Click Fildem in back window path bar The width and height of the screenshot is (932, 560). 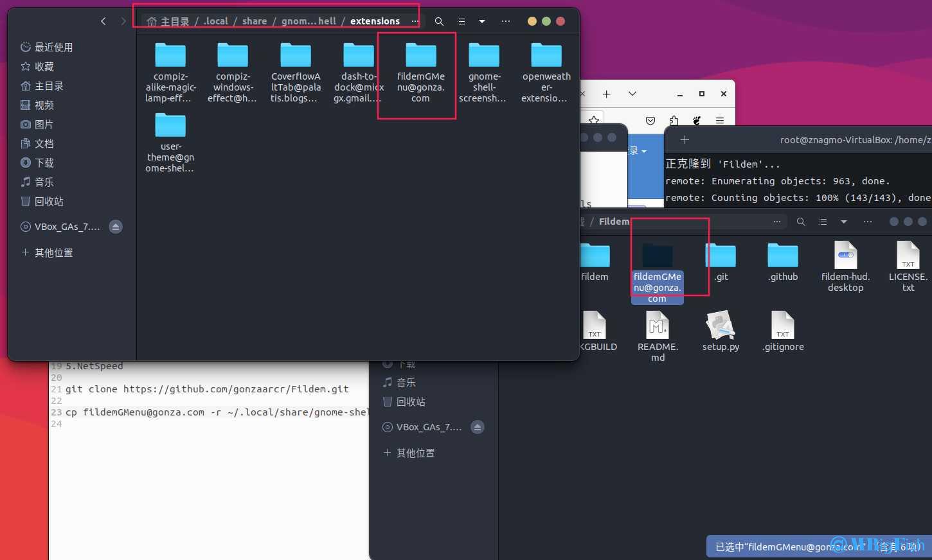(x=614, y=222)
